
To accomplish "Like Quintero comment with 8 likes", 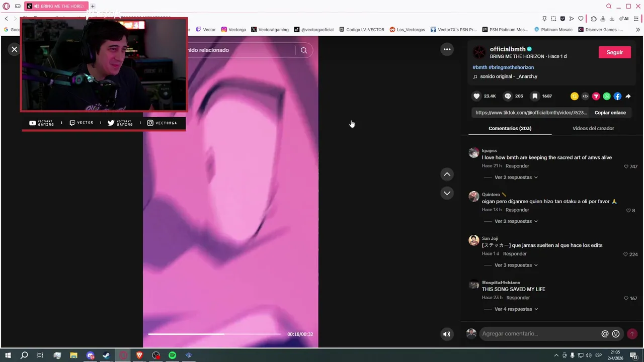I will [628, 211].
